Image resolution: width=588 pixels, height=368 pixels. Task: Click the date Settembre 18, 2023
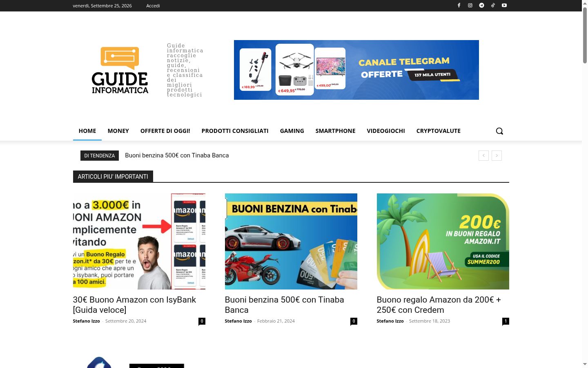(x=430, y=321)
